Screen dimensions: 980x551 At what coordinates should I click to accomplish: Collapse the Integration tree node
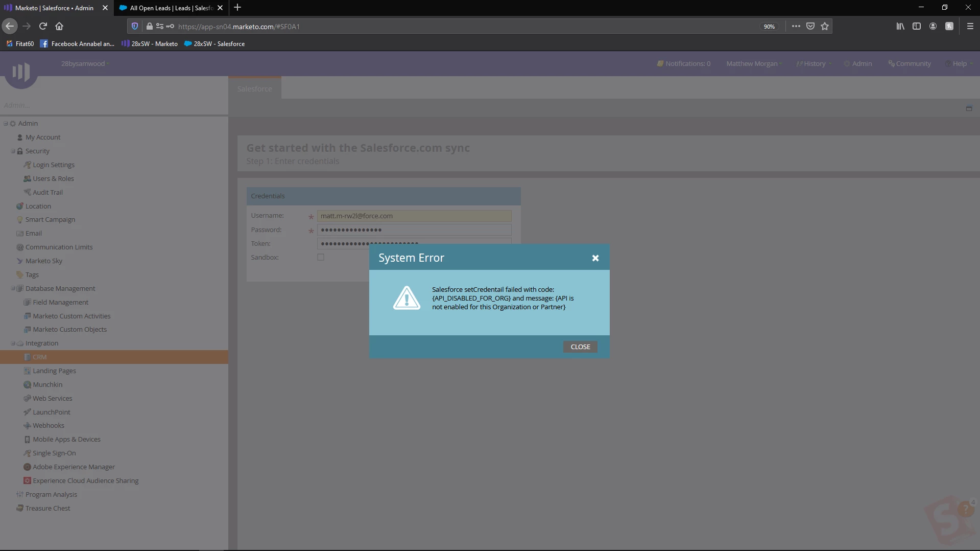(13, 343)
